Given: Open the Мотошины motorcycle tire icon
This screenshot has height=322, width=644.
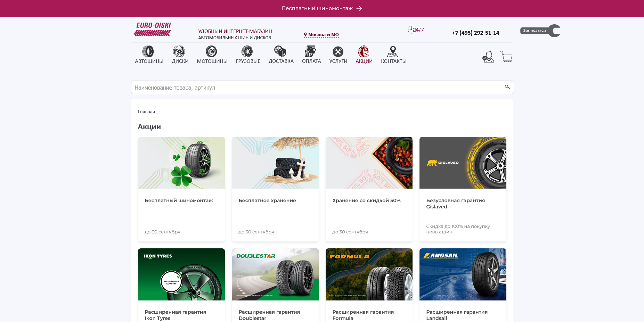Looking at the screenshot, I should pos(211,51).
